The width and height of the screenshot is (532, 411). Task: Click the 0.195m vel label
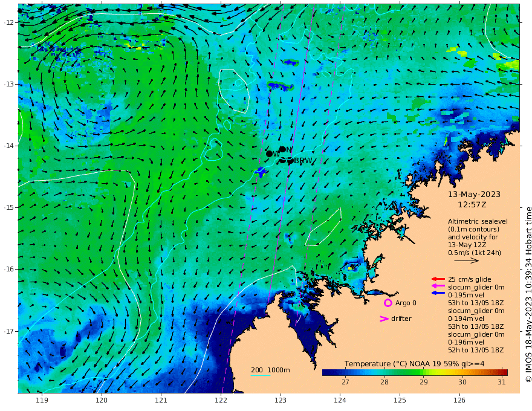466,295
